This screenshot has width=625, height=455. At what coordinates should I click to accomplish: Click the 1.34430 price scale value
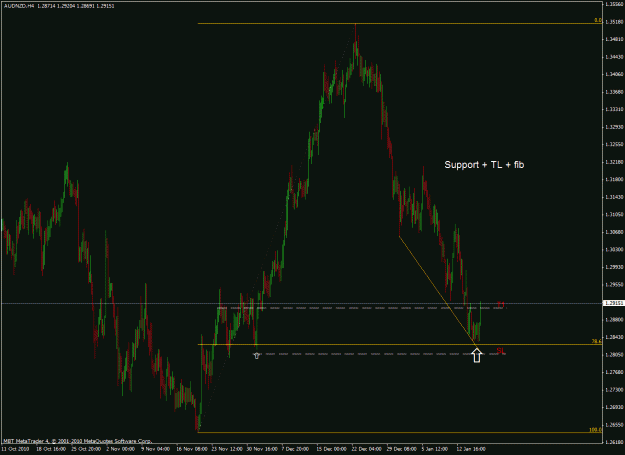(x=614, y=57)
